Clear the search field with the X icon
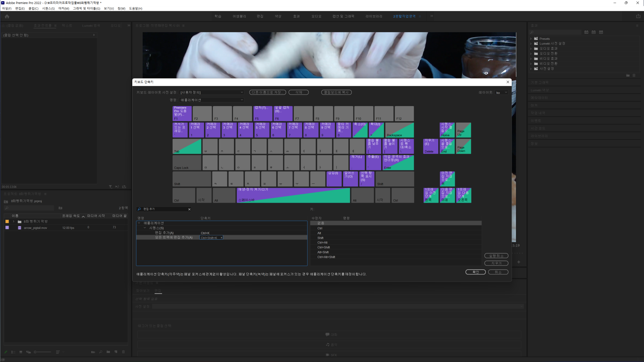This screenshot has width=644, height=362. (189, 209)
